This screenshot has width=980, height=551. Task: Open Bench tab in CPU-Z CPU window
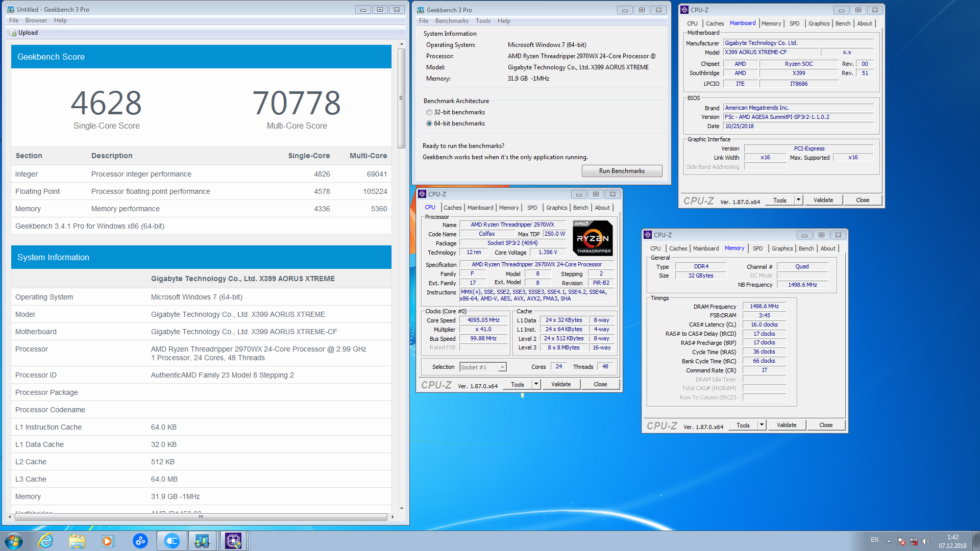point(580,208)
